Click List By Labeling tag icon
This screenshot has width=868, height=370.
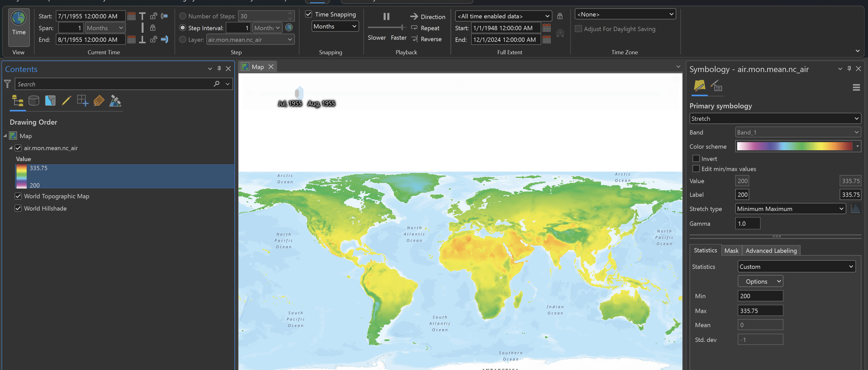click(99, 101)
